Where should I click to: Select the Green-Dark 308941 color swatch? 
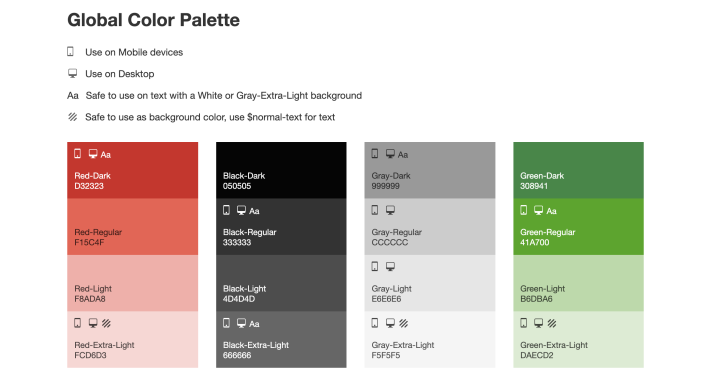(x=579, y=170)
